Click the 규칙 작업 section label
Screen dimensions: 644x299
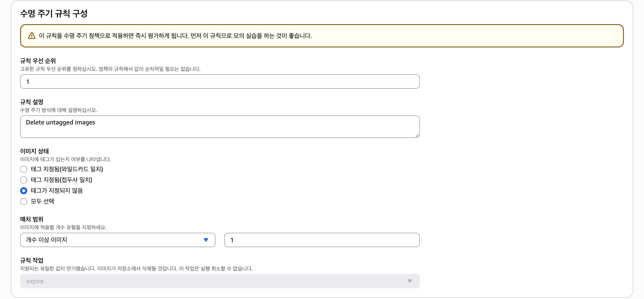32,260
